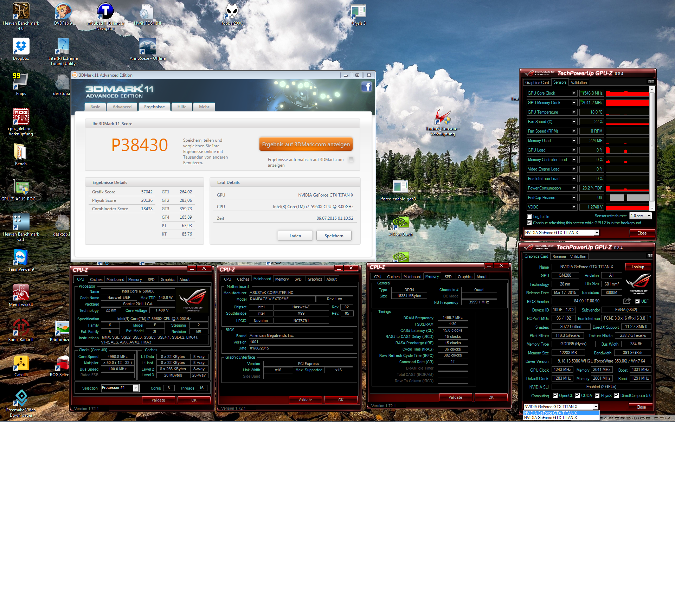Open GPU Memory Clock sensor dropdown

tap(574, 103)
